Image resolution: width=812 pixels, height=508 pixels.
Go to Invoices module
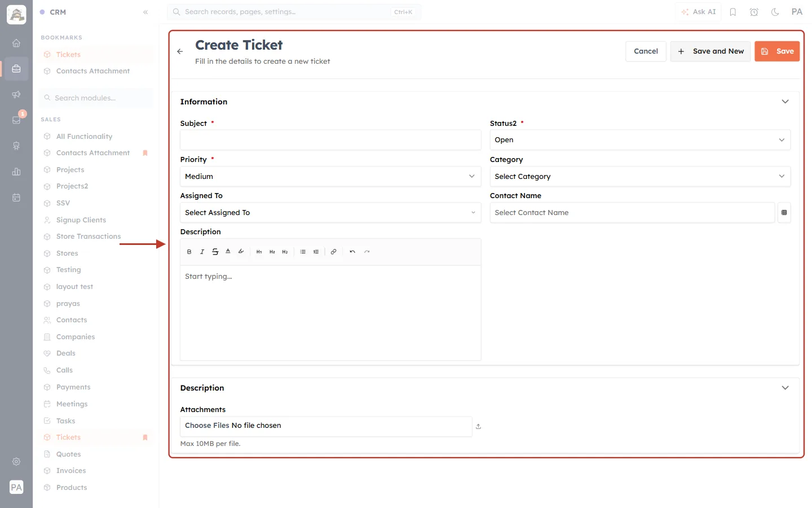pos(71,471)
